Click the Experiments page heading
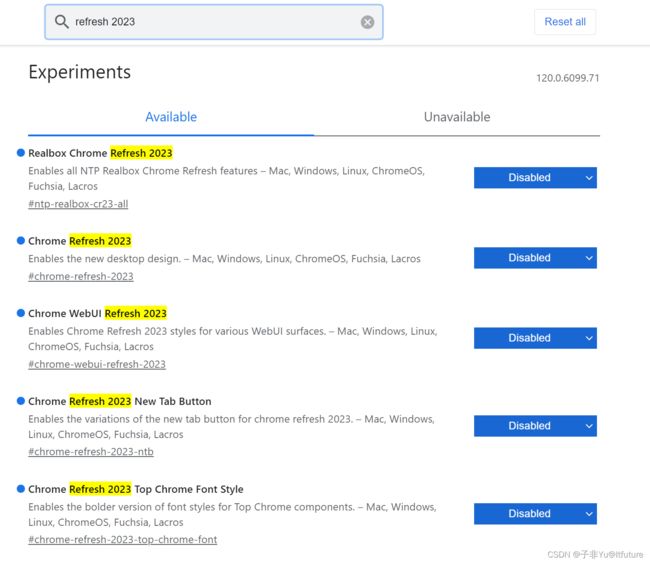The height and width of the screenshot is (563, 650). click(80, 72)
